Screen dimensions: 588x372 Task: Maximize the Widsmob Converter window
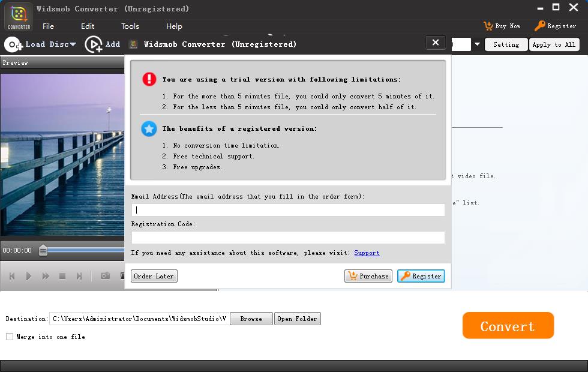pos(556,7)
